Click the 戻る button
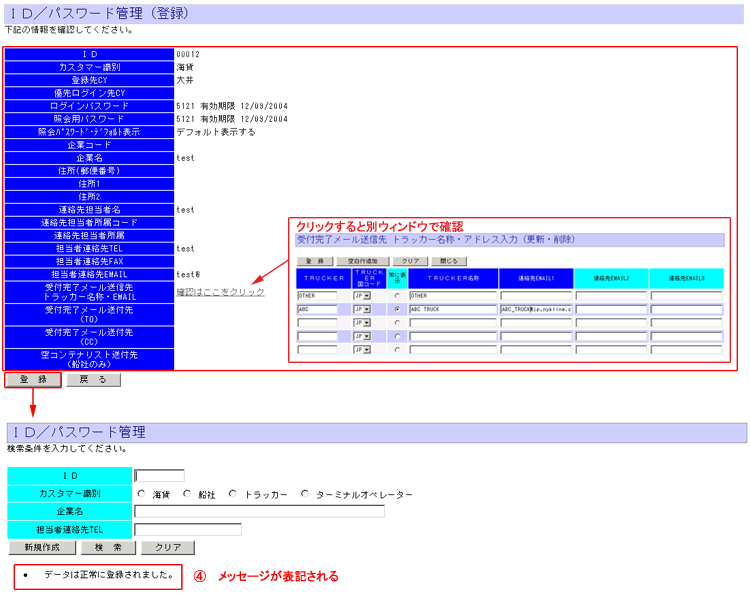750x602 pixels. pos(93,380)
